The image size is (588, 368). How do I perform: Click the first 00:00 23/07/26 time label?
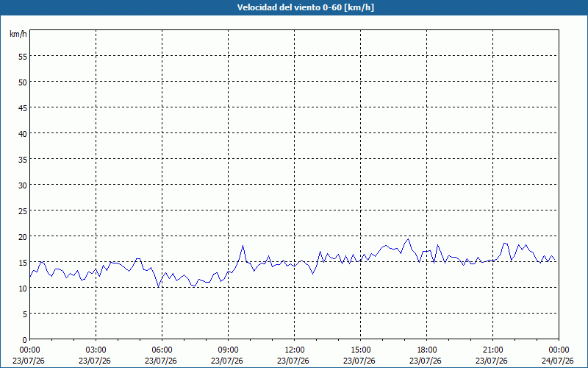pyautogui.click(x=29, y=355)
